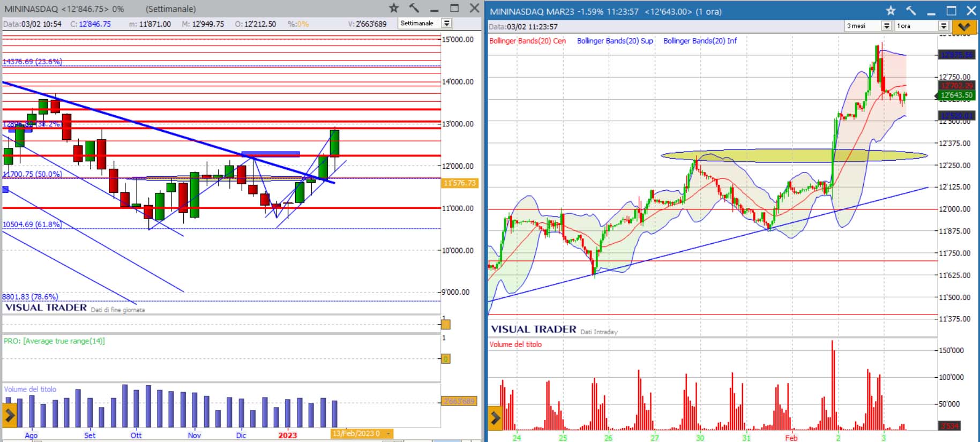Viewport: 980px width, 442px height.
Task: Click the pin icon in MININASDAQ MAR23 window
Action: (x=911, y=11)
